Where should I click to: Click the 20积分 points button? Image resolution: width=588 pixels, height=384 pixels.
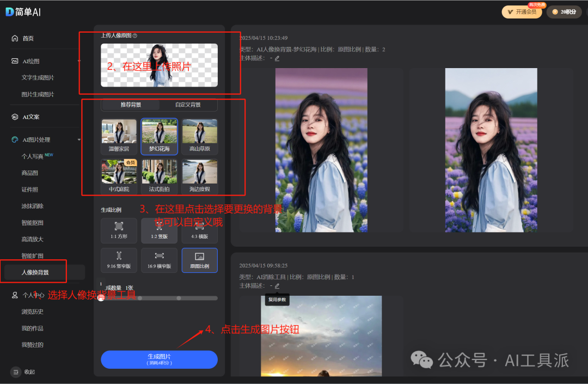click(564, 12)
